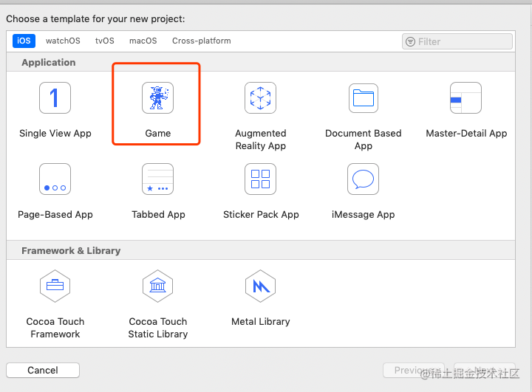Pick the Document Based App folder icon
The image size is (532, 392).
tap(364, 98)
